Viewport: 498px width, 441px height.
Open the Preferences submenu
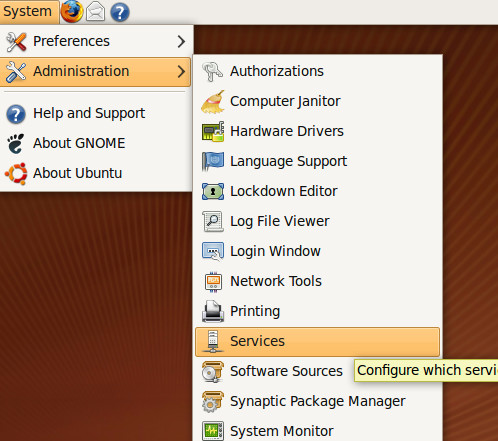[x=96, y=41]
